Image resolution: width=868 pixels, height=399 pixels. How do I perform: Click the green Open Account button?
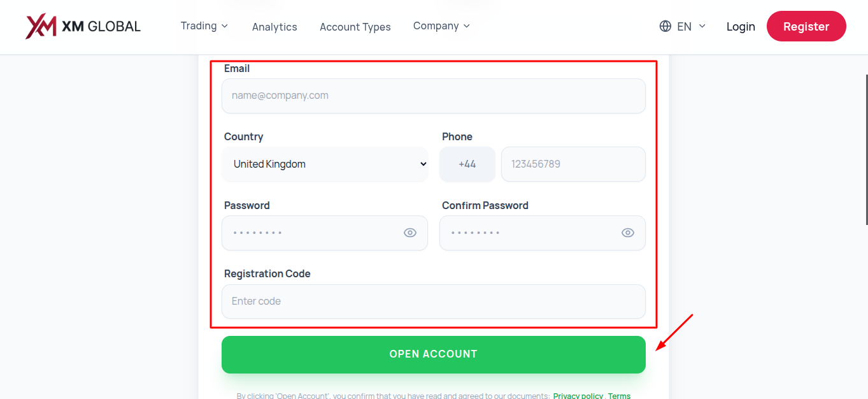pos(434,354)
